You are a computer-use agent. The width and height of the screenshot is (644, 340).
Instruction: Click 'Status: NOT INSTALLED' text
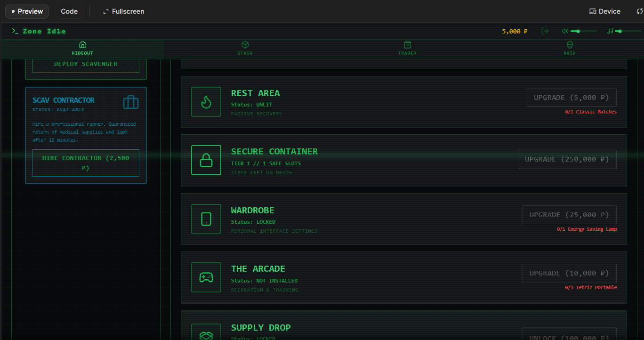pyautogui.click(x=264, y=281)
